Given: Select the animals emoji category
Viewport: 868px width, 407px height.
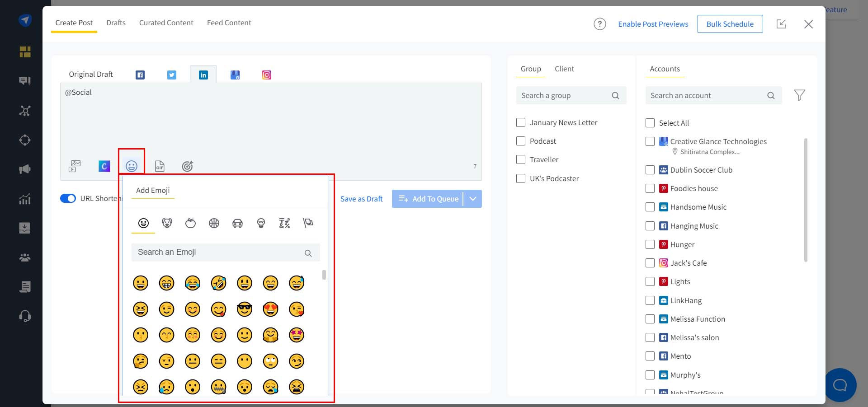Looking at the screenshot, I should pos(167,223).
